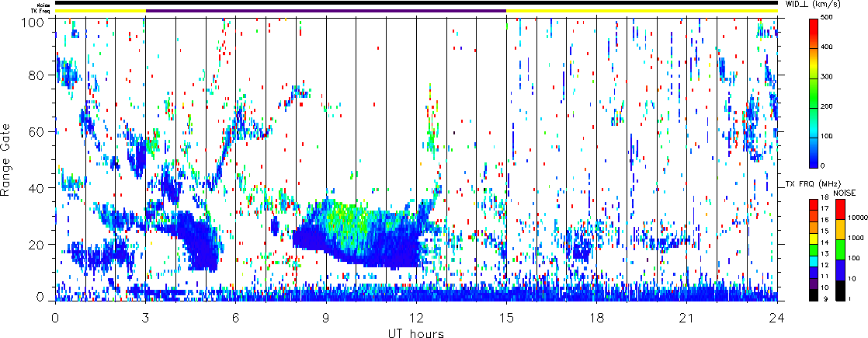Click the '14' label on TX FRQ legend
This screenshot has height=338, width=868.
click(x=825, y=242)
